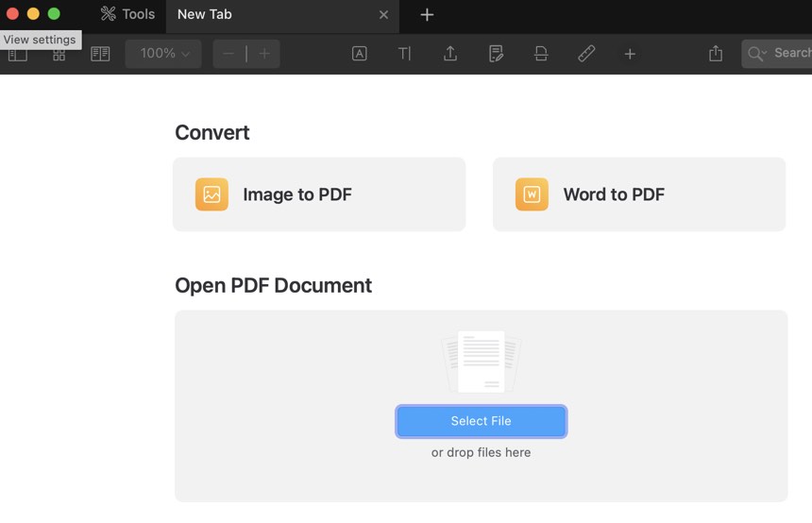Viewport: 812px width, 523px height.
Task: Maximize window with the green button
Action: pyautogui.click(x=54, y=14)
